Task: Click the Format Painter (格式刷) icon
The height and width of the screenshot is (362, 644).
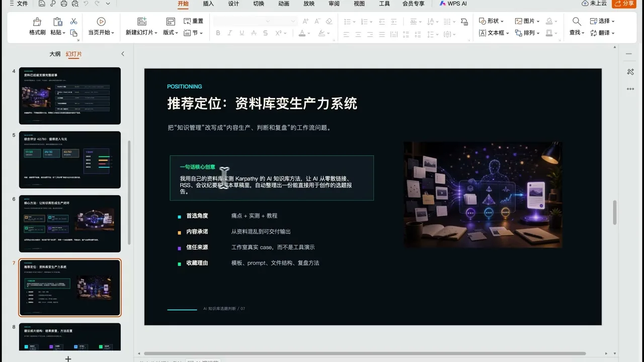Action: tap(37, 22)
